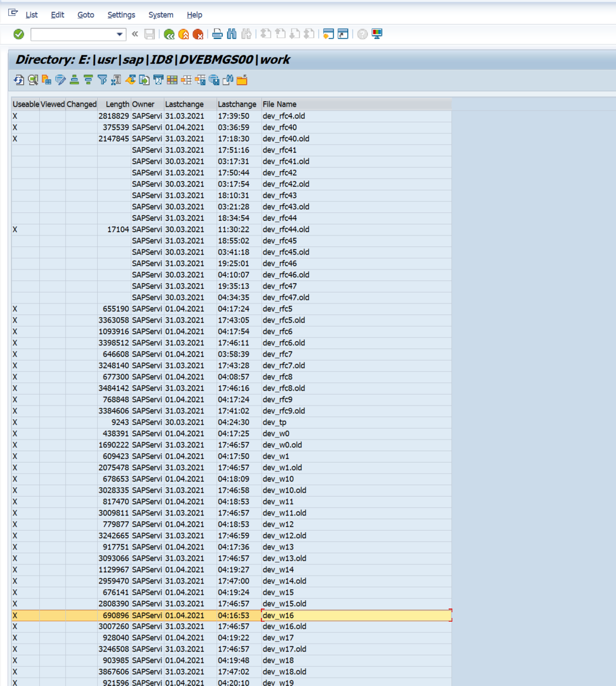Screen dimensions: 616x686
Task: Click the Customize Local Layout monitor icon
Action: pos(377,35)
